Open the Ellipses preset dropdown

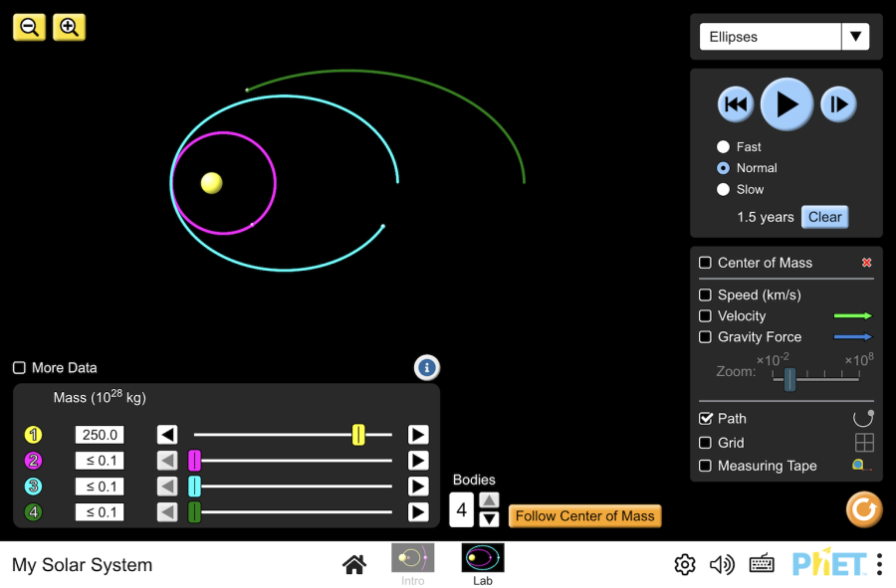click(x=784, y=37)
